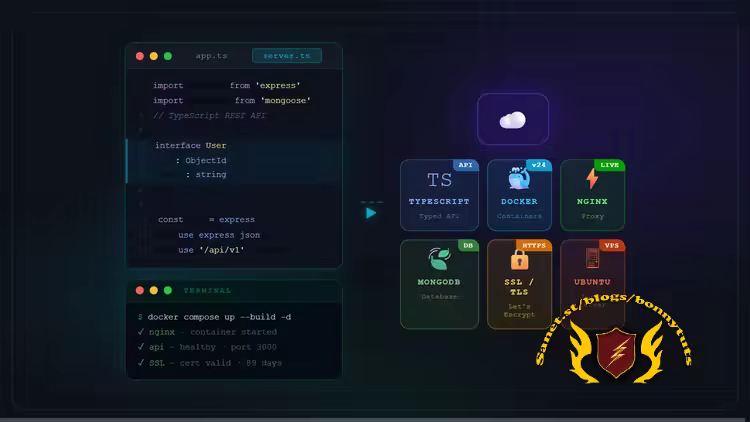Select the Docker whale icon
This screenshot has height=422, width=750.
click(519, 180)
